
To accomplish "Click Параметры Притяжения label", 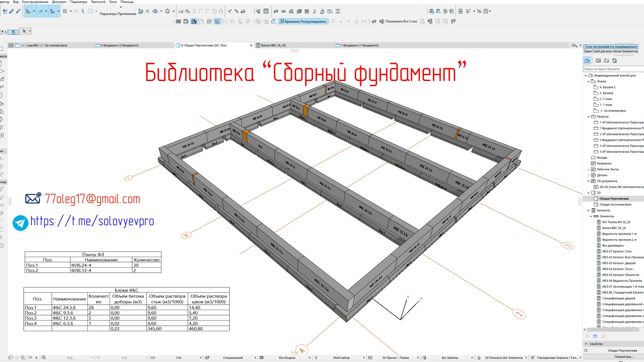I will tap(118, 14).
